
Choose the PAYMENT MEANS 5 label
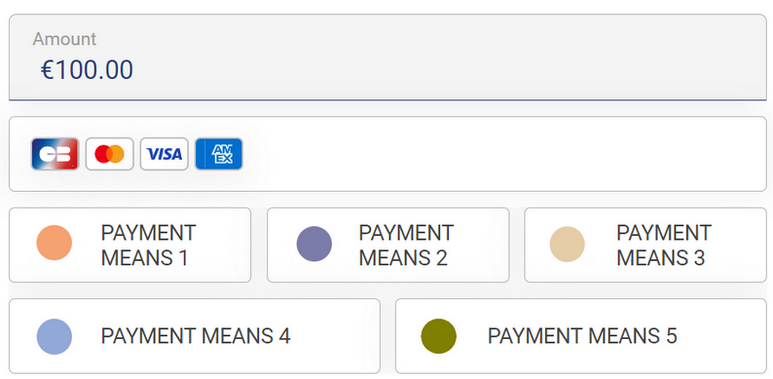(x=582, y=336)
